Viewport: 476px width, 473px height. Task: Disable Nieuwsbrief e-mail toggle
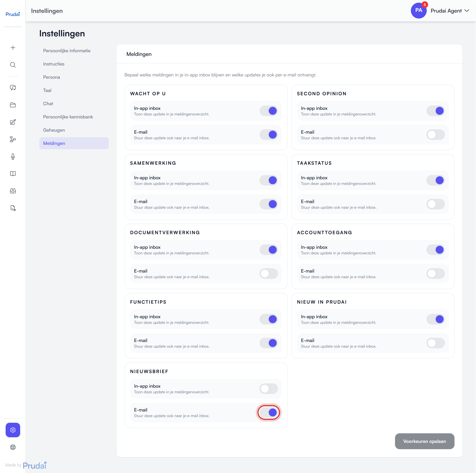[x=269, y=413]
